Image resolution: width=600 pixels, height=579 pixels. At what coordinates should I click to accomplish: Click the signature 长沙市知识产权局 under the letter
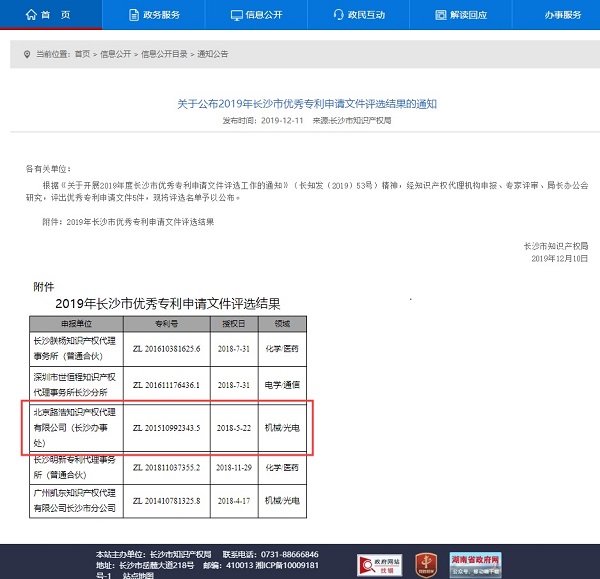coord(556,246)
